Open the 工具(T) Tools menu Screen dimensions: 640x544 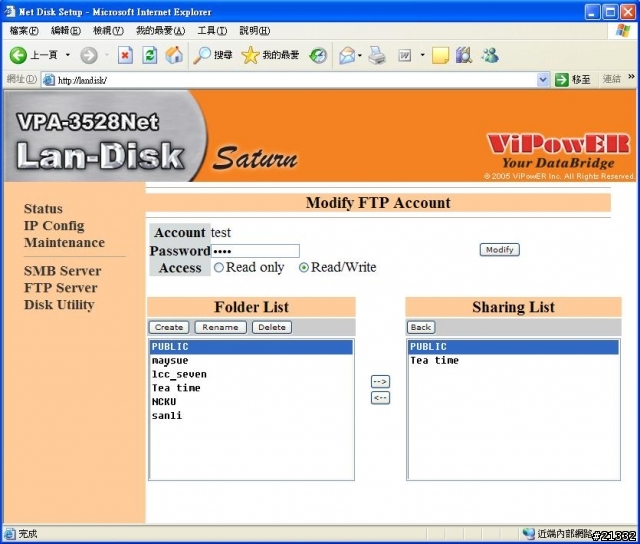point(212,31)
